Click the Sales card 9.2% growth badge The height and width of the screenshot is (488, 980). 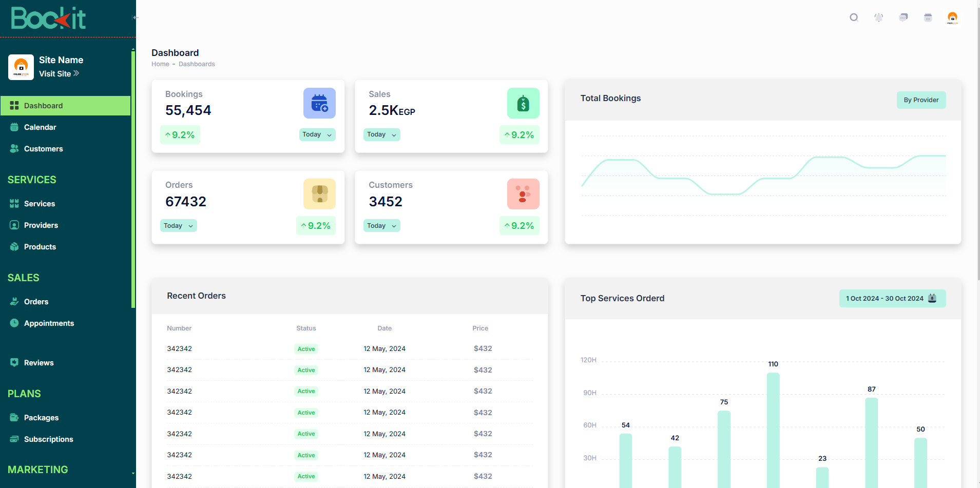(520, 135)
